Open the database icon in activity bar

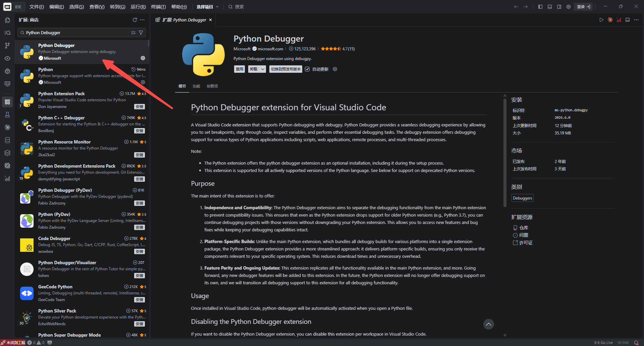pos(7,140)
